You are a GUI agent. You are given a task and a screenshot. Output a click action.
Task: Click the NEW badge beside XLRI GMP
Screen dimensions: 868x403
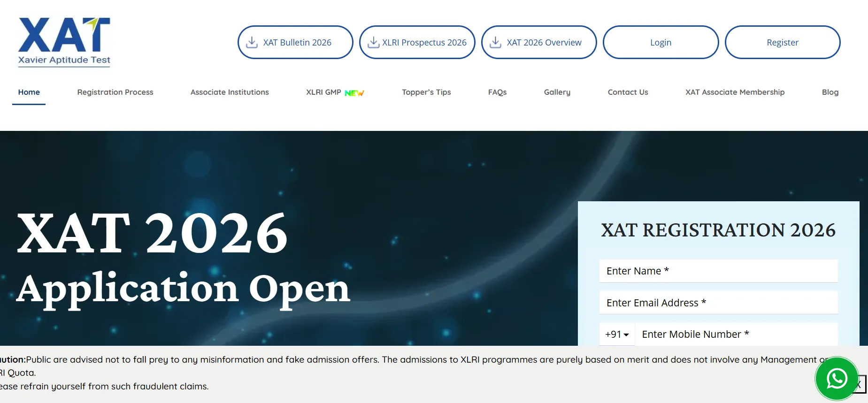[354, 93]
